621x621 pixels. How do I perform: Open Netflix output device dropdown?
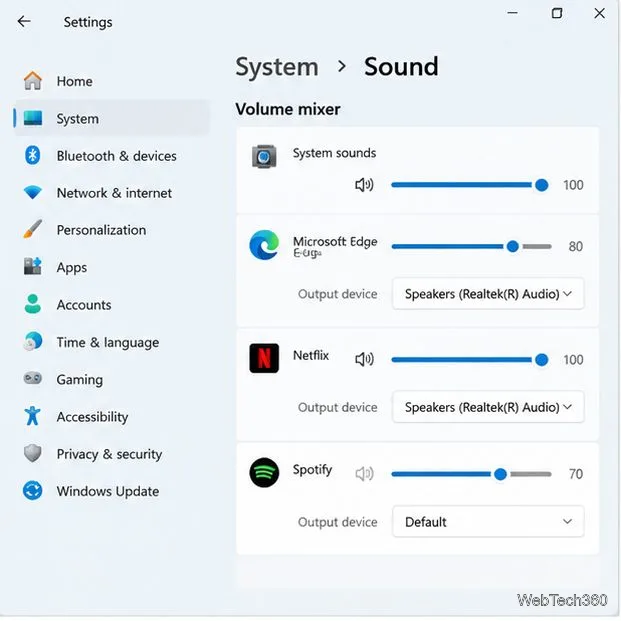pyautogui.click(x=488, y=407)
